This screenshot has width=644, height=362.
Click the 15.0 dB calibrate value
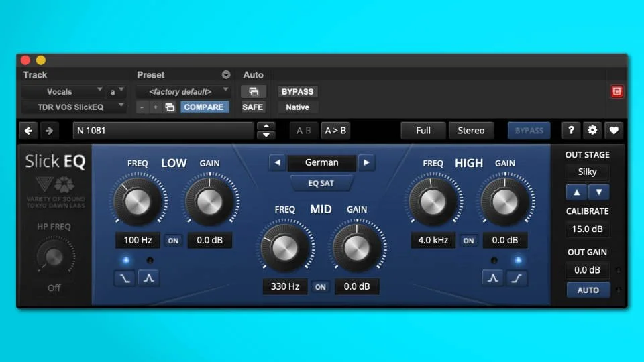(x=588, y=229)
